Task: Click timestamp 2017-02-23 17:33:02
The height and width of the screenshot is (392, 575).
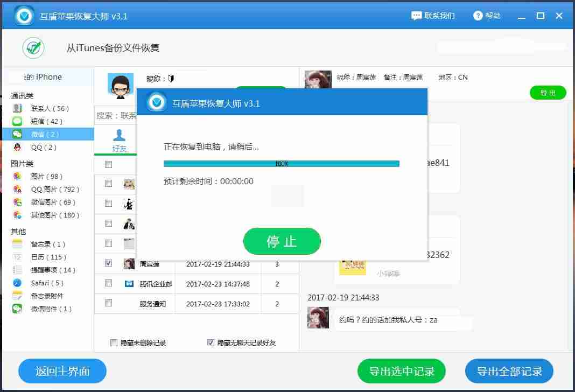Action: (218, 304)
